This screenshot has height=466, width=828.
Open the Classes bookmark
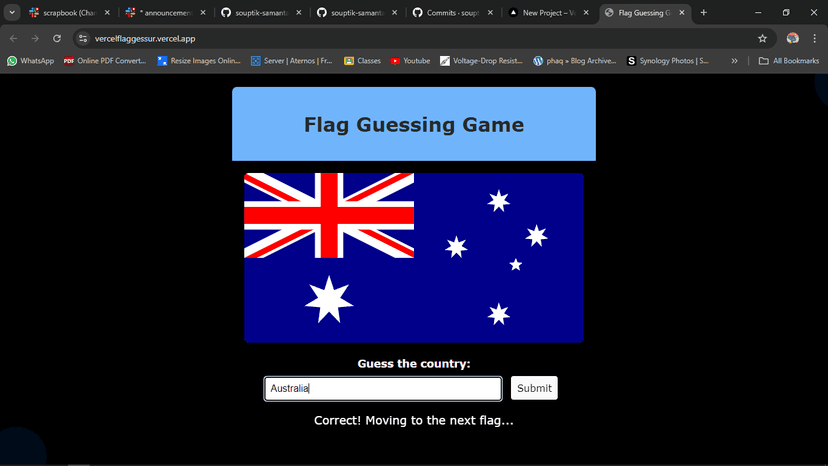pos(362,61)
